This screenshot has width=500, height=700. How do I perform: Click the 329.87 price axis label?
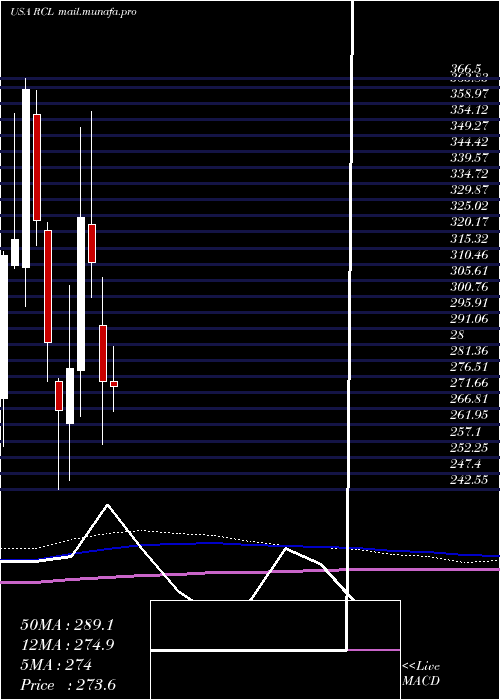[469, 191]
